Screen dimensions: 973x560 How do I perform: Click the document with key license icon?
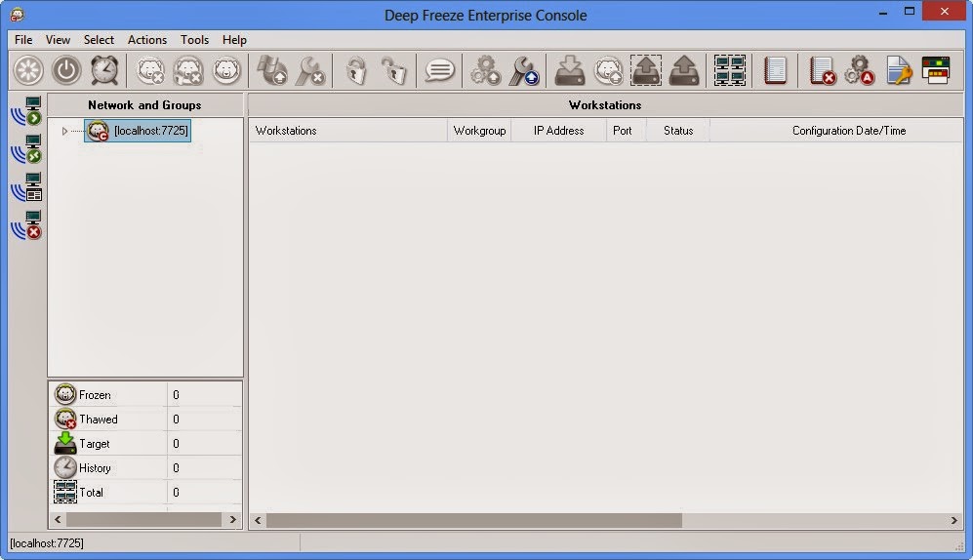click(x=899, y=70)
